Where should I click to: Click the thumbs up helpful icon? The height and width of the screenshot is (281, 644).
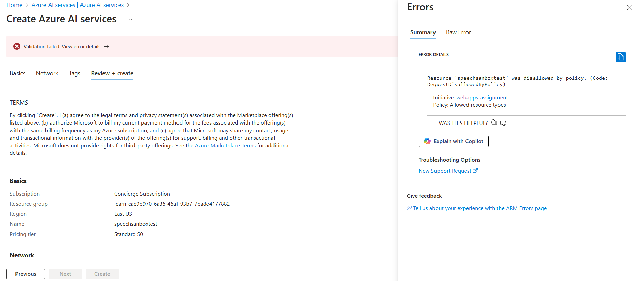pyautogui.click(x=494, y=122)
